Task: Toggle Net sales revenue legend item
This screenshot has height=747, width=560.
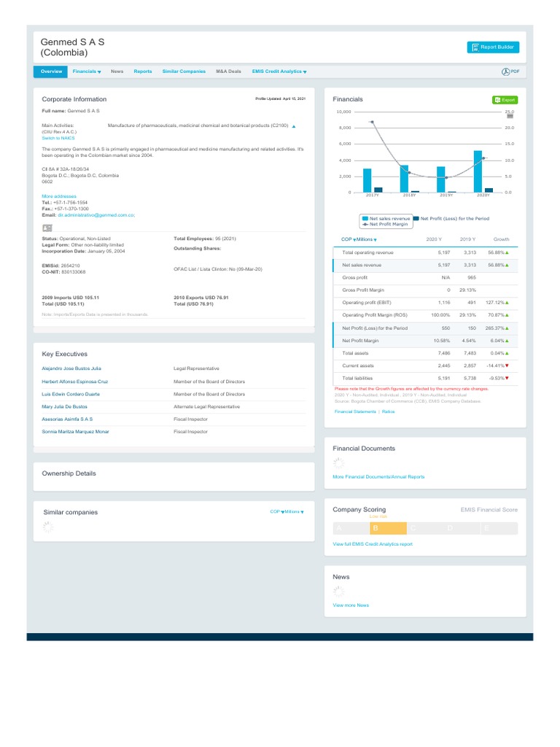Action: 386,219
